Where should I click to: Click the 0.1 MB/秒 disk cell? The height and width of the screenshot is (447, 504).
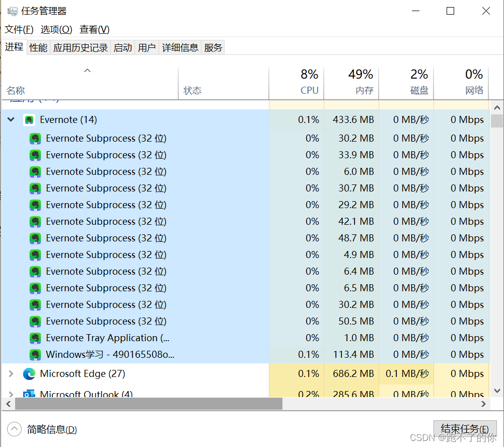(x=407, y=374)
